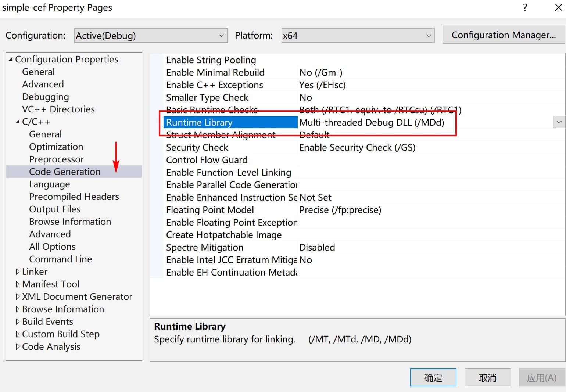Viewport: 566px width, 392px height.
Task: Click the 确定 (OK) button
Action: click(x=433, y=378)
